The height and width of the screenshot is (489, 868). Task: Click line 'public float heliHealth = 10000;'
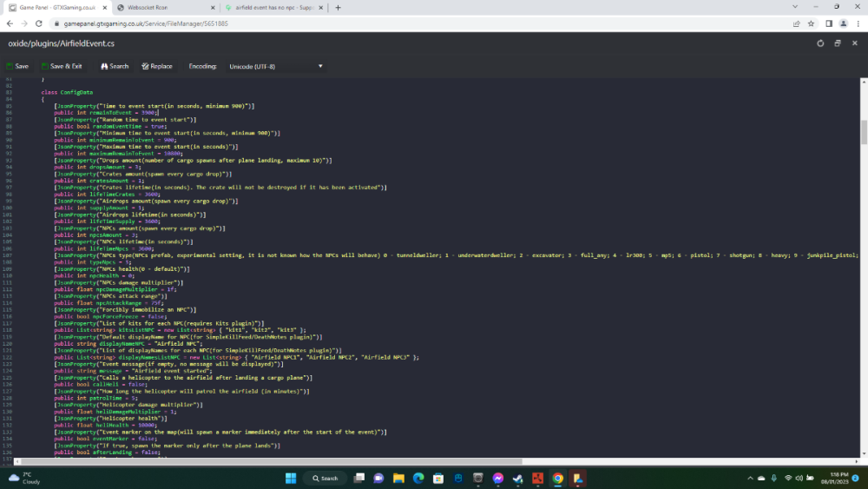tap(105, 425)
